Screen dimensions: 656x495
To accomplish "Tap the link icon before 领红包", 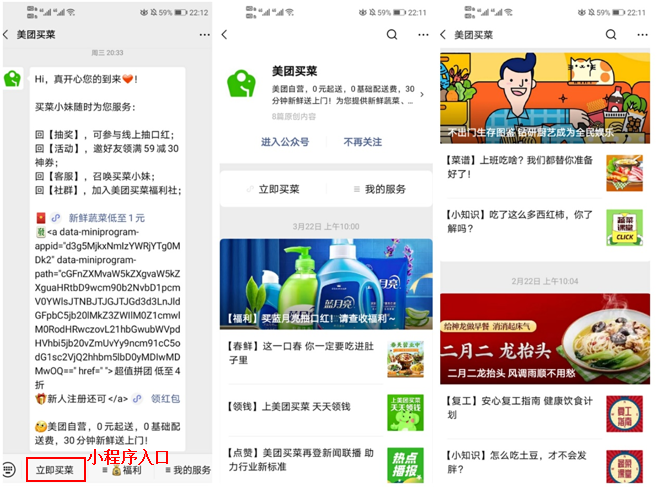I will (x=137, y=399).
